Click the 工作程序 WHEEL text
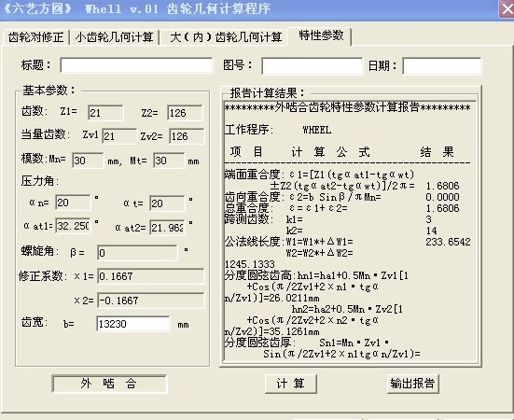Viewport: 514px width, 420px height. [x=316, y=130]
